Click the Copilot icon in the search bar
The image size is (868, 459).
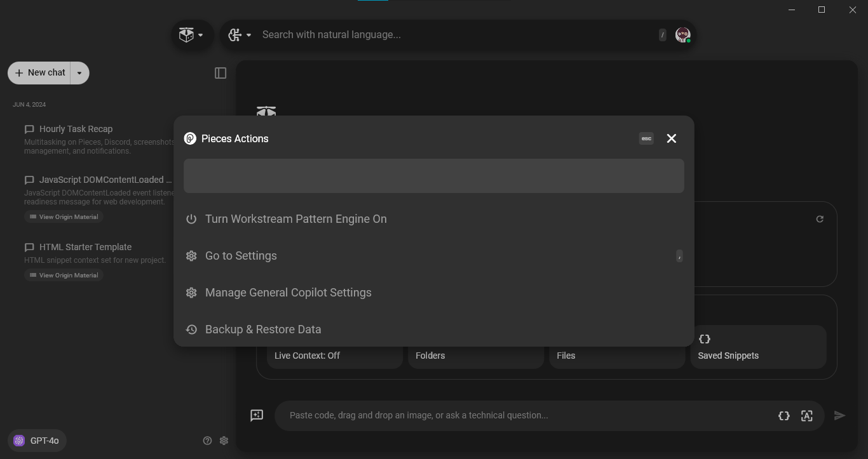point(234,35)
